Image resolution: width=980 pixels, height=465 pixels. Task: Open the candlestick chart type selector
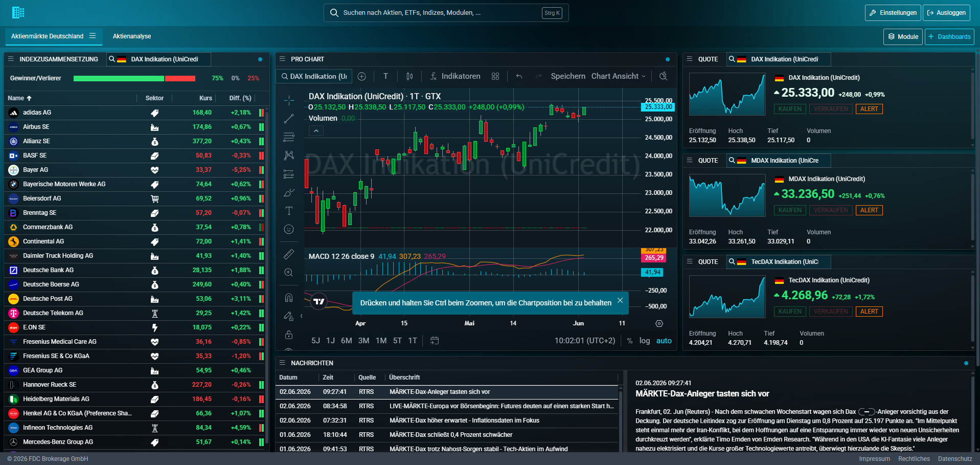click(x=409, y=76)
